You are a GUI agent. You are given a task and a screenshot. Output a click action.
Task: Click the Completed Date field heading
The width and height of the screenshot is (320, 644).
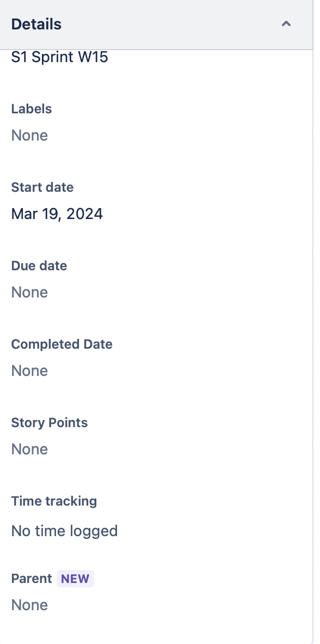62,344
